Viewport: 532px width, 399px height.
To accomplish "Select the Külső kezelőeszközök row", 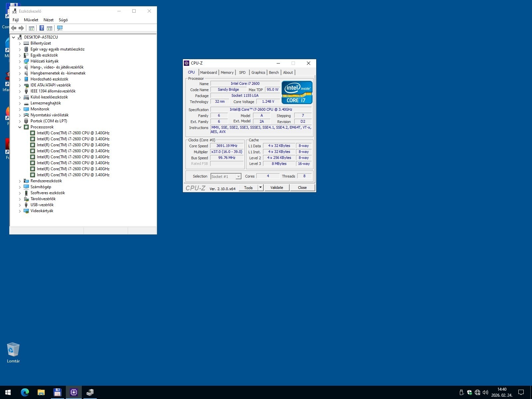I will tap(49, 97).
